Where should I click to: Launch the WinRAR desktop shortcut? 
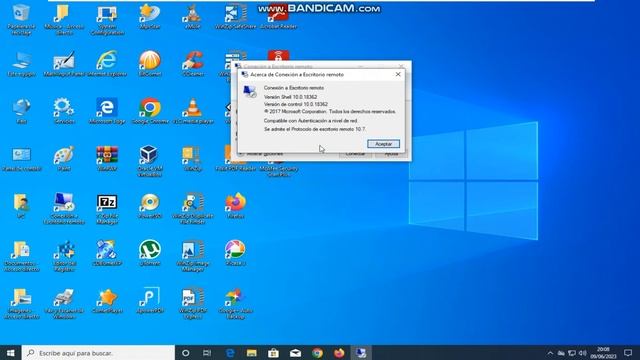coord(107,158)
